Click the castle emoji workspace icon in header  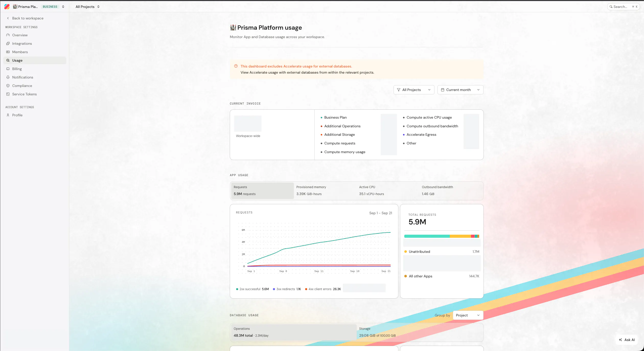click(x=15, y=7)
